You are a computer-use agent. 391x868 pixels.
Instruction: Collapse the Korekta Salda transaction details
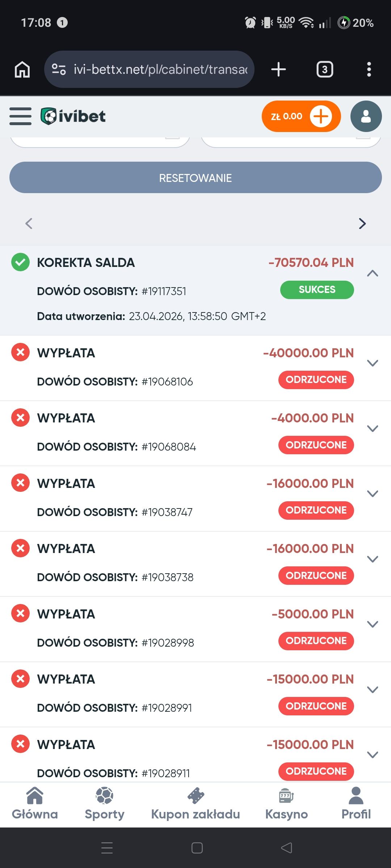373,273
